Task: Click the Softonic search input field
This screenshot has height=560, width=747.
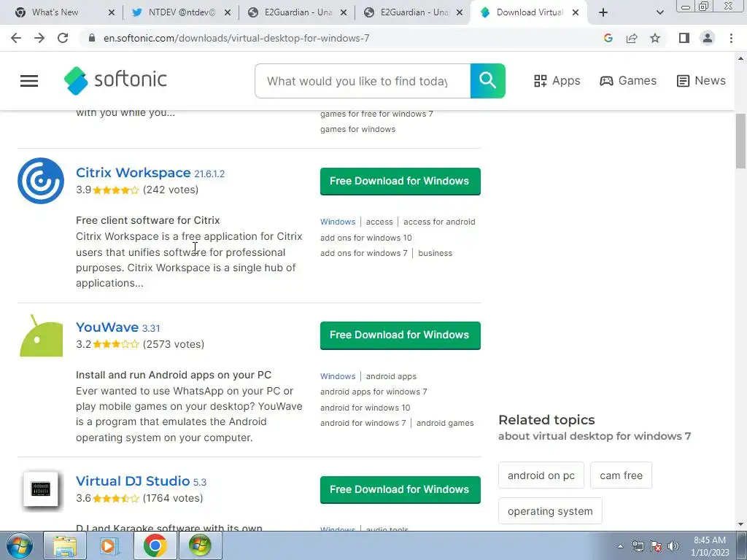Action: 363,81
